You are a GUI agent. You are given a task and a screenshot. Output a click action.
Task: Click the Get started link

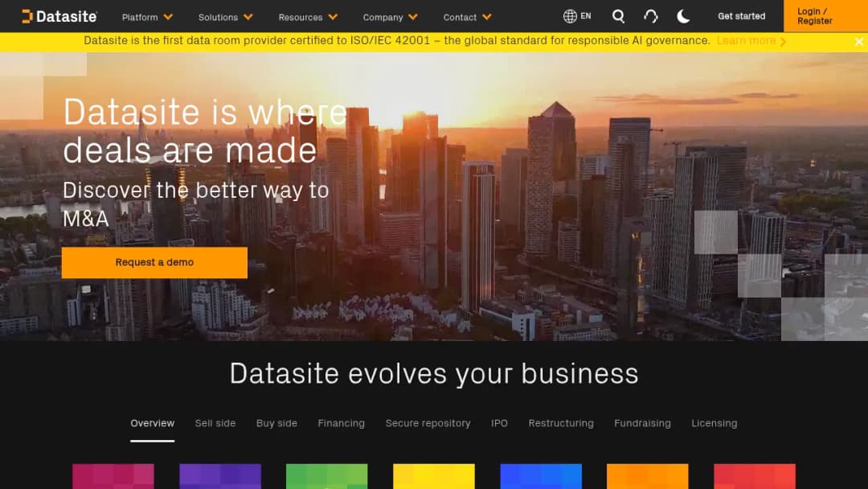tap(741, 16)
